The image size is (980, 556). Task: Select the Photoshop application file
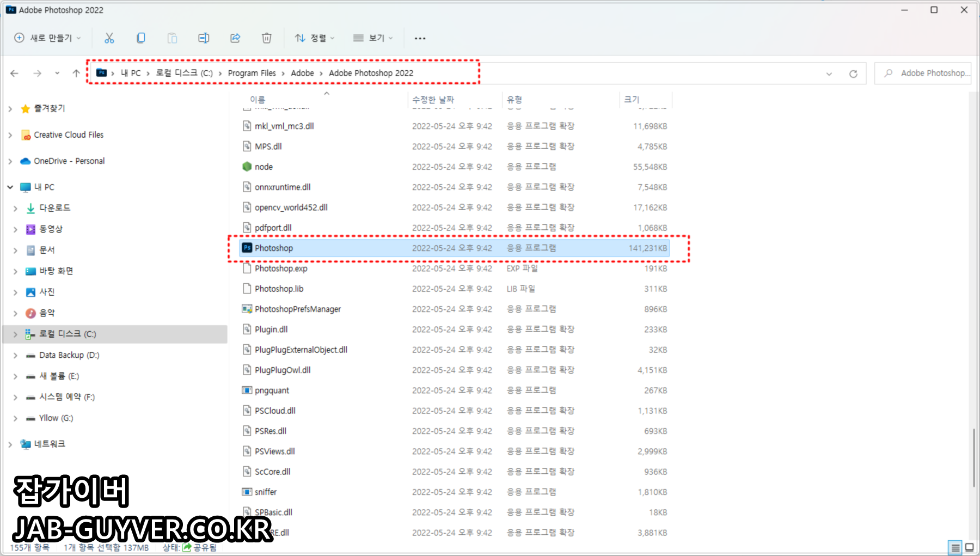pyautogui.click(x=454, y=248)
